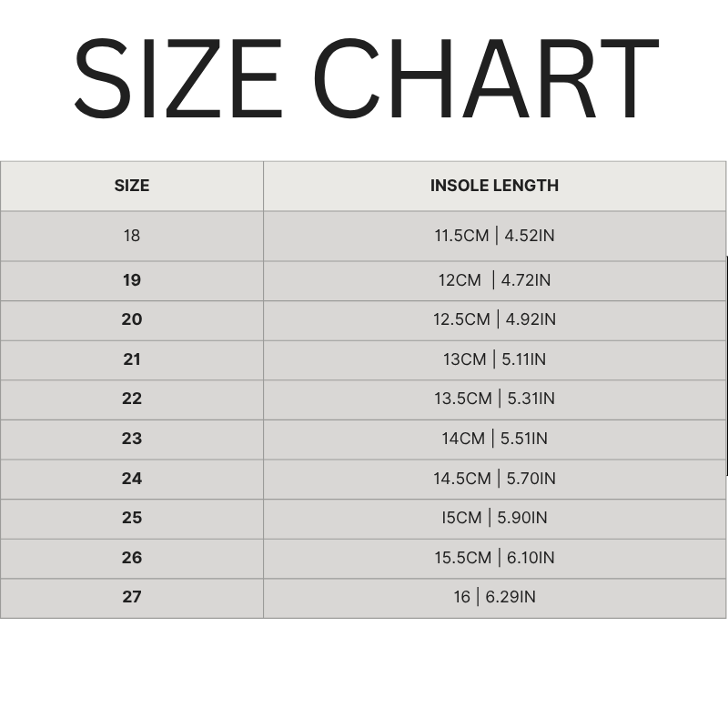Click the 14.5CM | 5.70IN entry

tap(494, 479)
